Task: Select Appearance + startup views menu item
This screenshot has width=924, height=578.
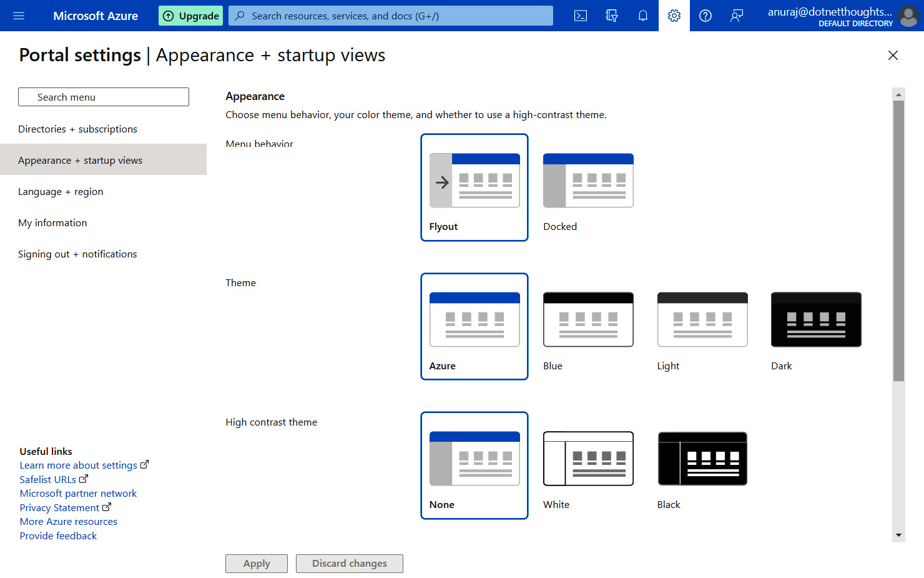Action: pos(103,160)
